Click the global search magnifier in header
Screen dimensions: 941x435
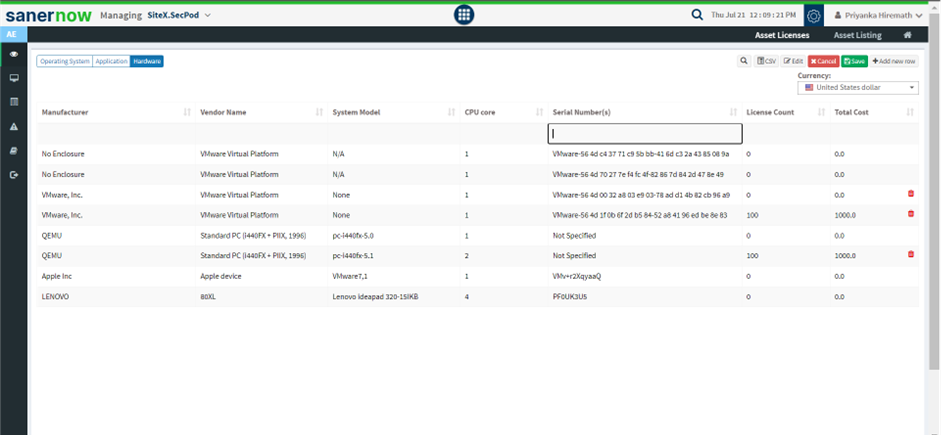[697, 16]
